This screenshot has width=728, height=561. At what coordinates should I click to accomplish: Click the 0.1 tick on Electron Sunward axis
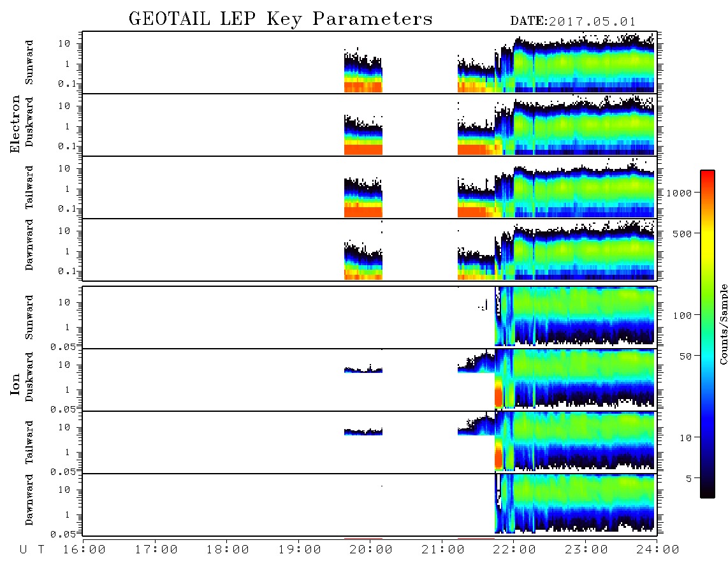[x=68, y=84]
